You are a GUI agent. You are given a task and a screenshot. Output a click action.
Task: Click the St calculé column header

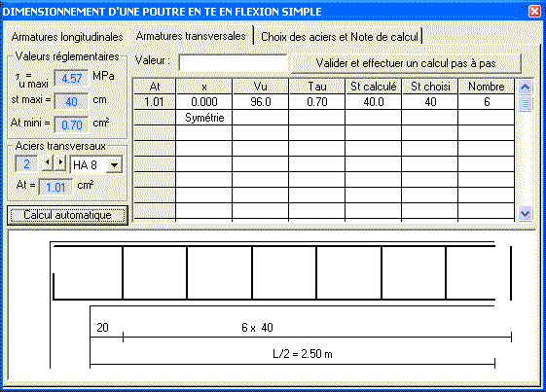(x=374, y=87)
